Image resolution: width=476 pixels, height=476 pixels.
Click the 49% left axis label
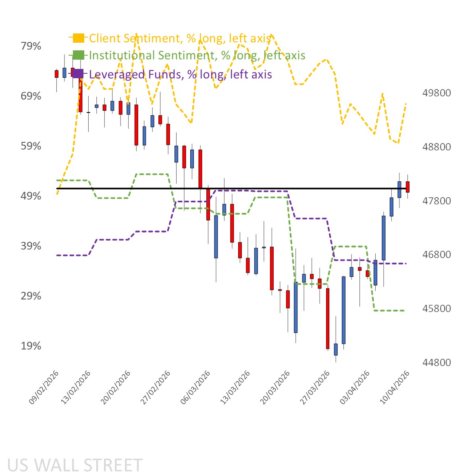pyautogui.click(x=31, y=196)
